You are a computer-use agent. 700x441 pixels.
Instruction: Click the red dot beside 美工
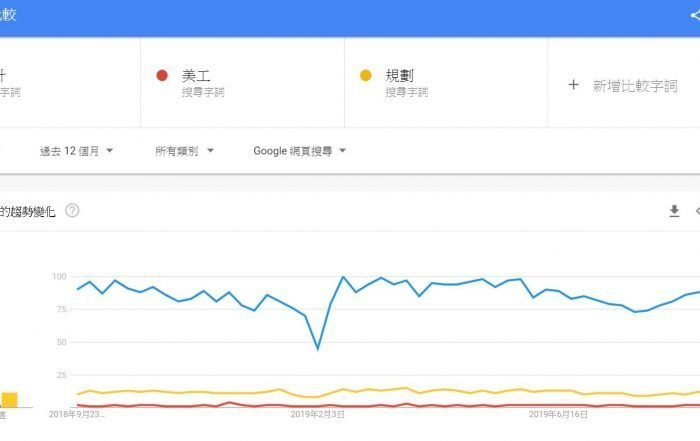coord(162,75)
